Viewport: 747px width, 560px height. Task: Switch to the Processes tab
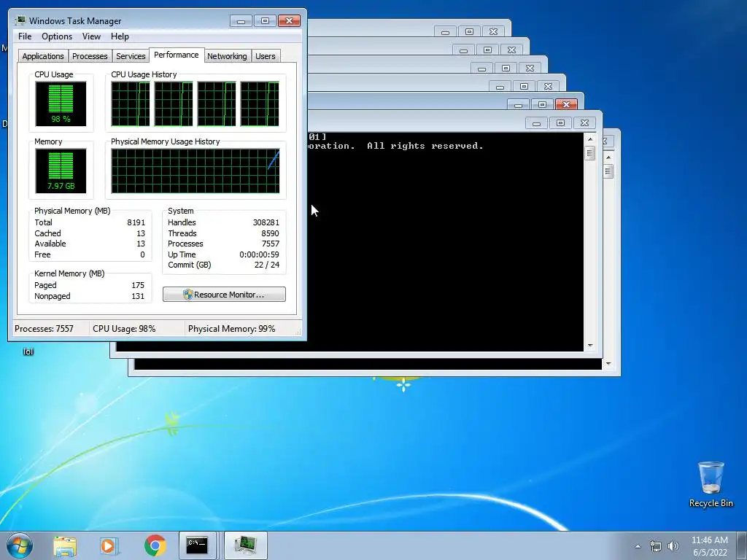coord(90,55)
